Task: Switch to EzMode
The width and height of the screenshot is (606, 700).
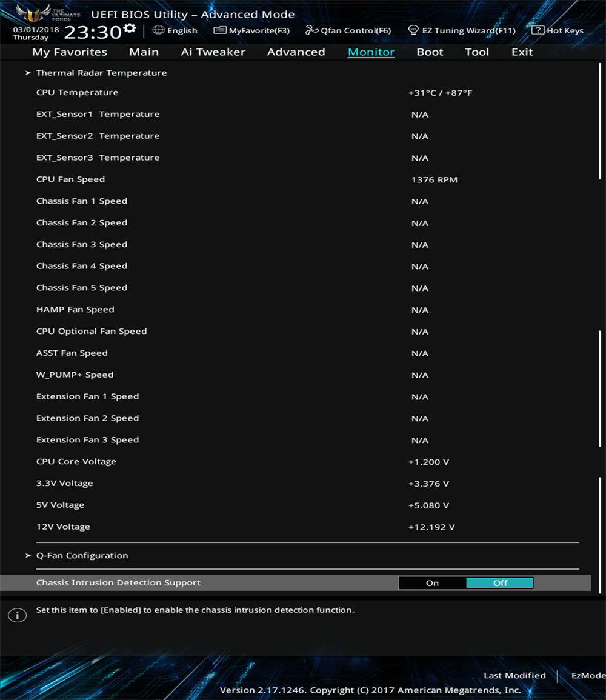Action: click(x=588, y=675)
